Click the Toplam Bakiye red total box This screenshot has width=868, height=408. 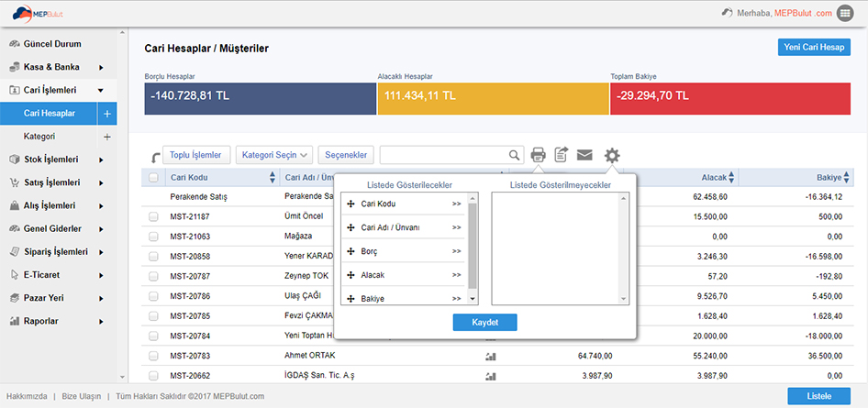[730, 98]
